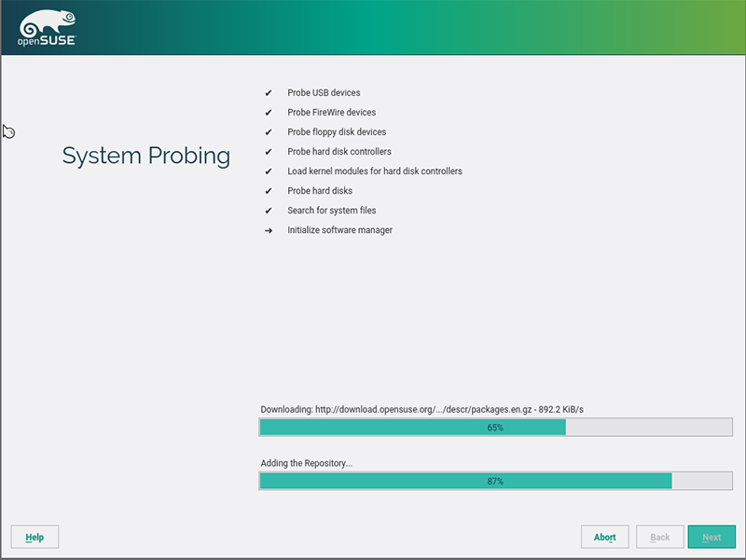The width and height of the screenshot is (746, 560).
Task: Click the "Adding the Repository..." label
Action: [306, 464]
